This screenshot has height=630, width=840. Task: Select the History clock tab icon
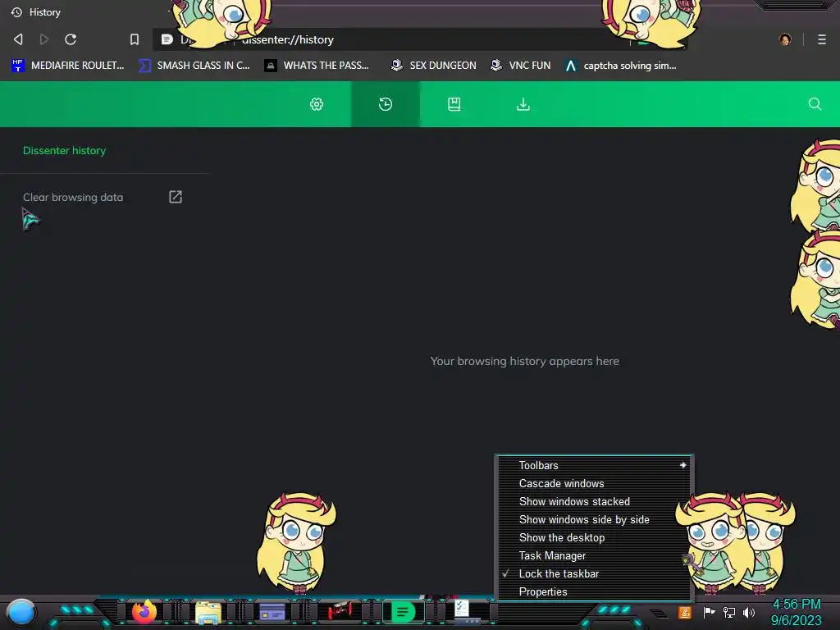click(386, 104)
